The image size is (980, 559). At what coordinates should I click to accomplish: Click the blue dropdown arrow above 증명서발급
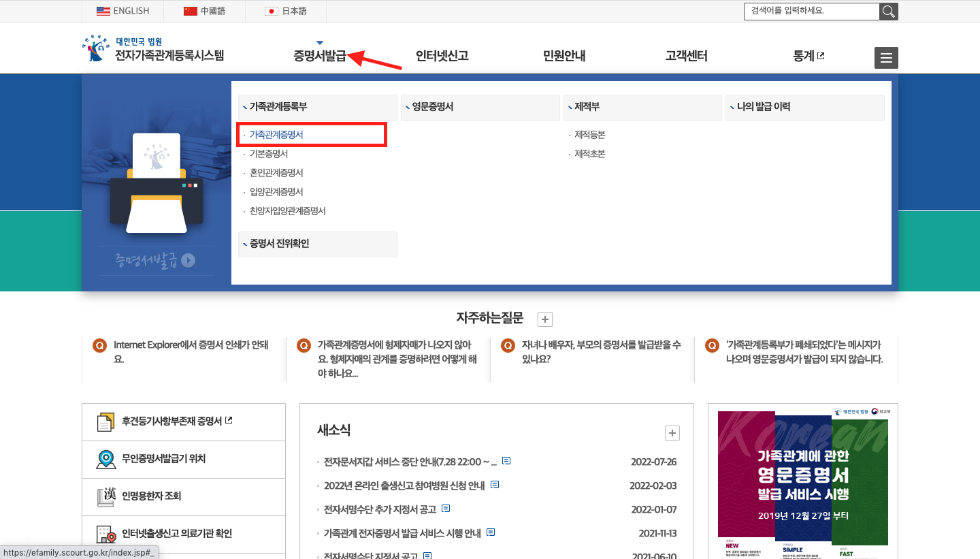coord(319,42)
